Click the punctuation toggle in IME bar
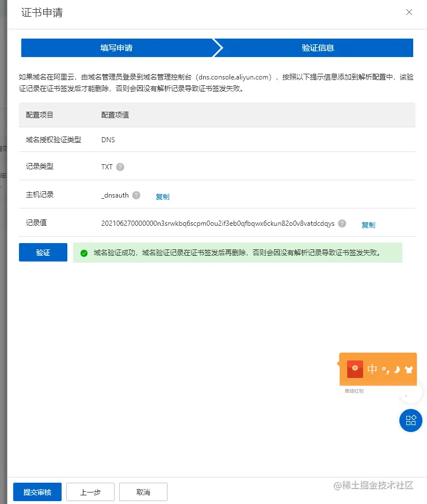 tap(386, 370)
